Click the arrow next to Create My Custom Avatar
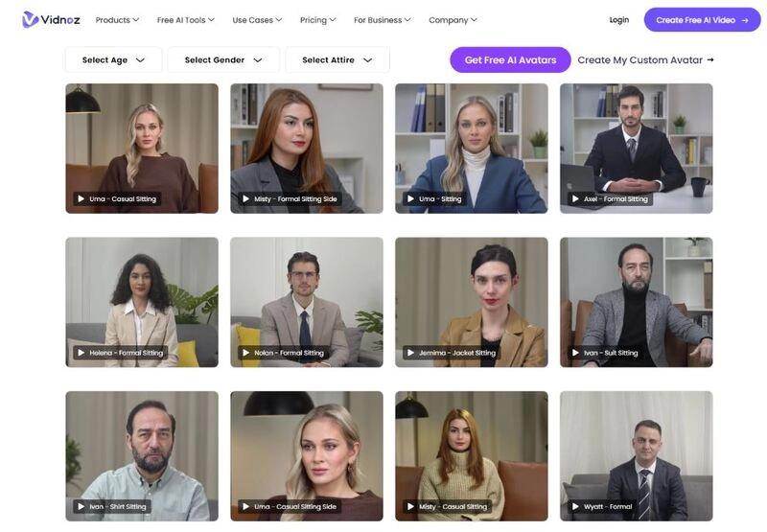The image size is (767, 532). tap(710, 59)
